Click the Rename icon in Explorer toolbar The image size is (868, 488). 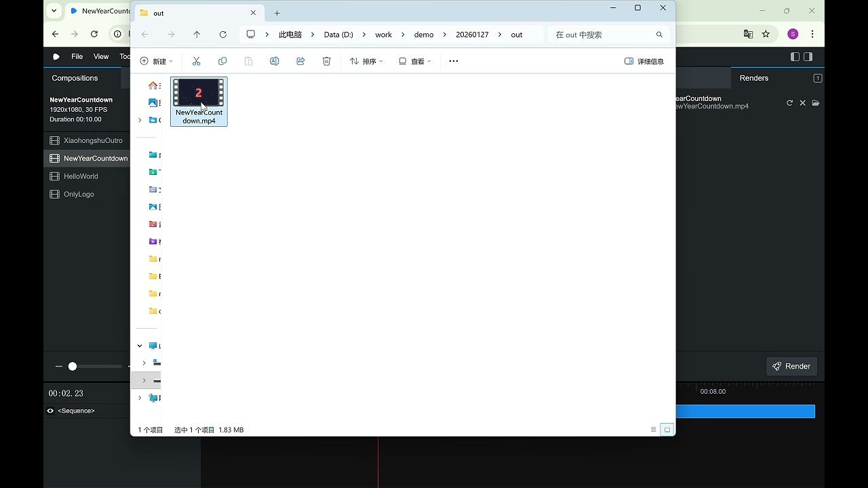pos(275,61)
